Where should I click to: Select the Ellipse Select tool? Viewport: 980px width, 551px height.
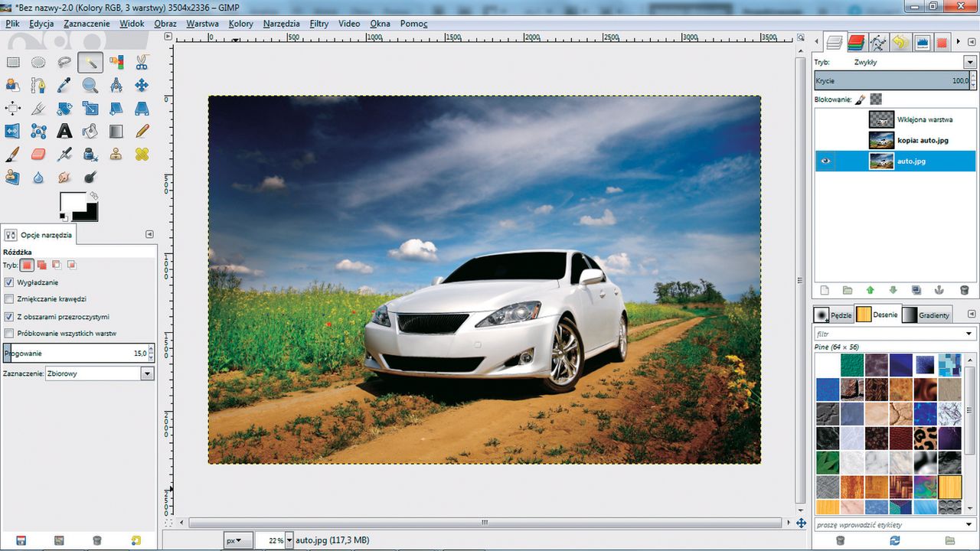coord(38,63)
